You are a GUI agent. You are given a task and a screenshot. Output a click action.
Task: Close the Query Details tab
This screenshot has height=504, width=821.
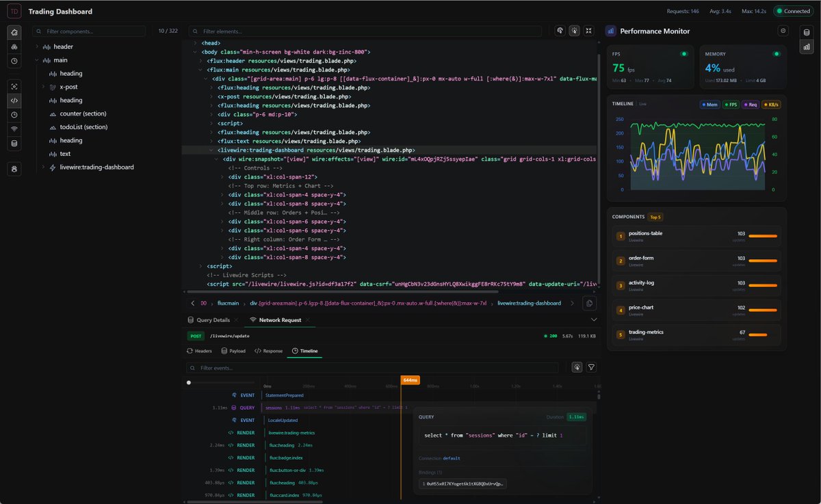[236, 320]
